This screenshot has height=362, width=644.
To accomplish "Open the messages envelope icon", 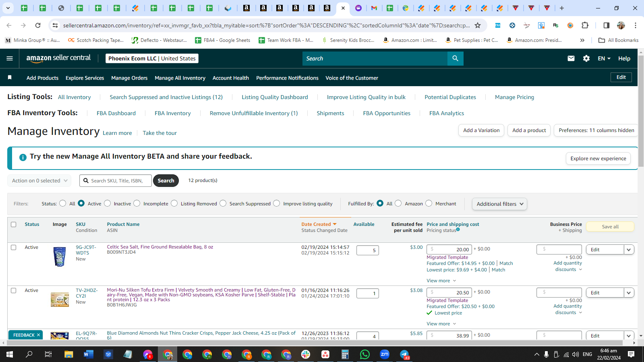I will [x=571, y=58].
